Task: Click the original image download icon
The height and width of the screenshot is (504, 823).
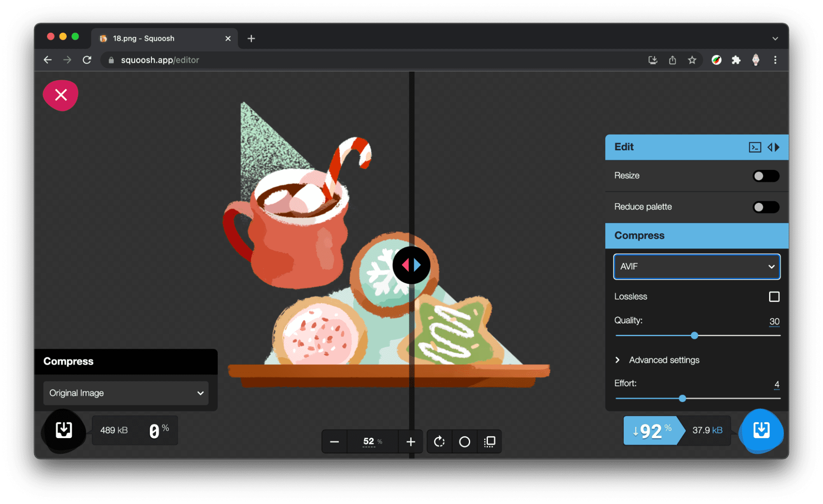Action: pyautogui.click(x=63, y=430)
